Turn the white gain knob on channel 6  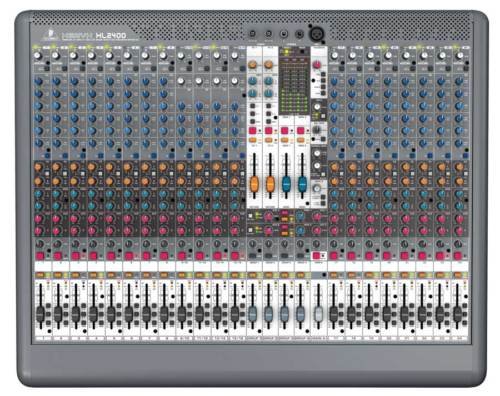click(127, 55)
